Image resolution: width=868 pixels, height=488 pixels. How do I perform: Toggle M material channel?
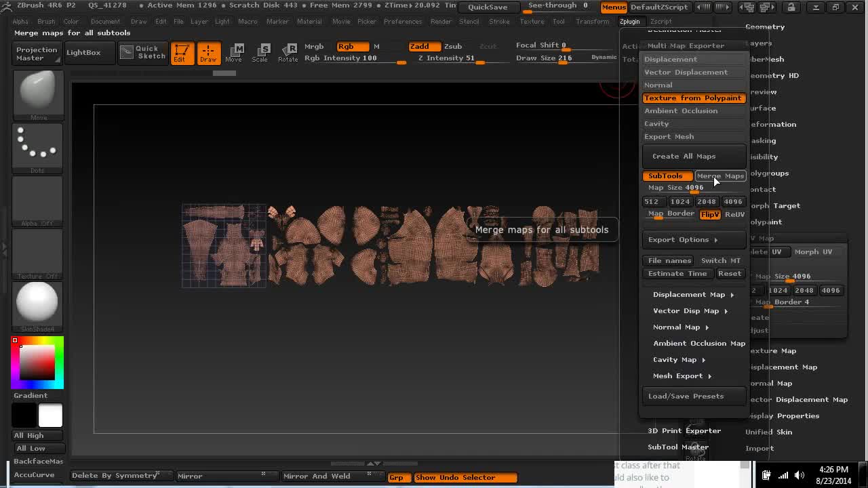[376, 46]
